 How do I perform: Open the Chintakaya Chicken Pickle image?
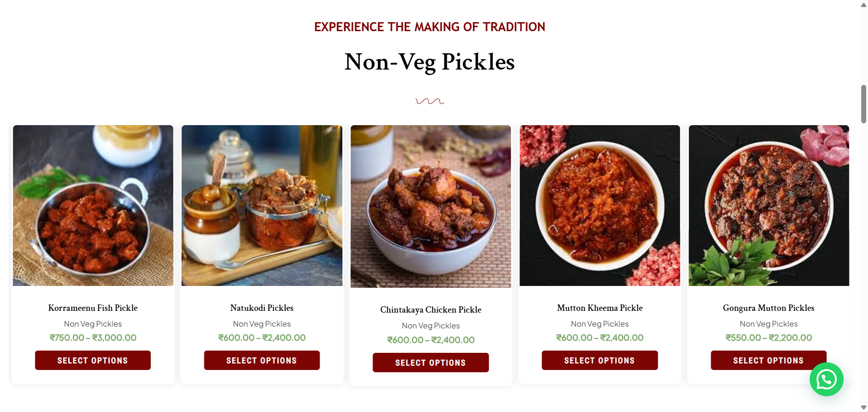[x=431, y=206]
